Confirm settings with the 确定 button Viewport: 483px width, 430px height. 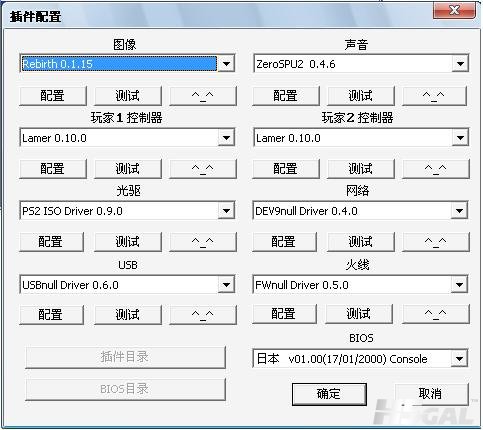[329, 394]
